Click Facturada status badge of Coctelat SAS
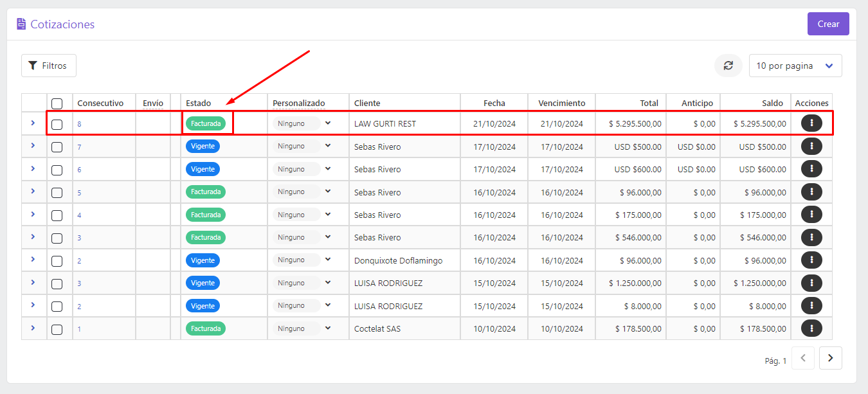Screen dimensions: 868x394 [x=206, y=328]
